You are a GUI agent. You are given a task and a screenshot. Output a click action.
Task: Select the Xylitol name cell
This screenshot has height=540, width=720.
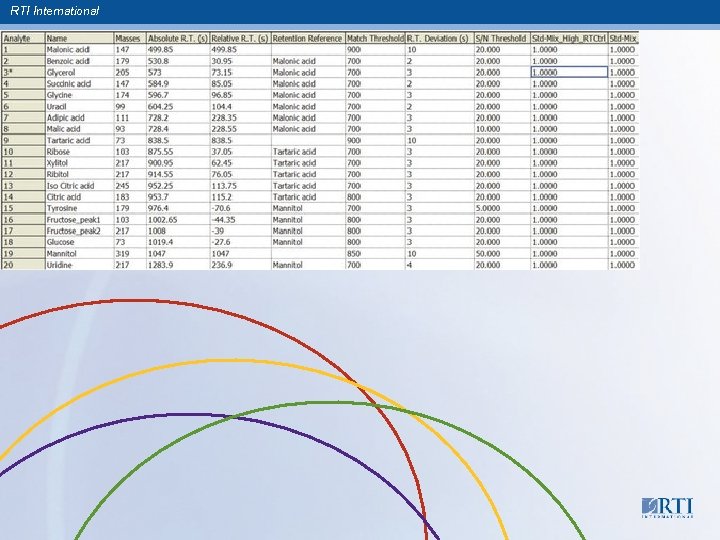pos(79,163)
